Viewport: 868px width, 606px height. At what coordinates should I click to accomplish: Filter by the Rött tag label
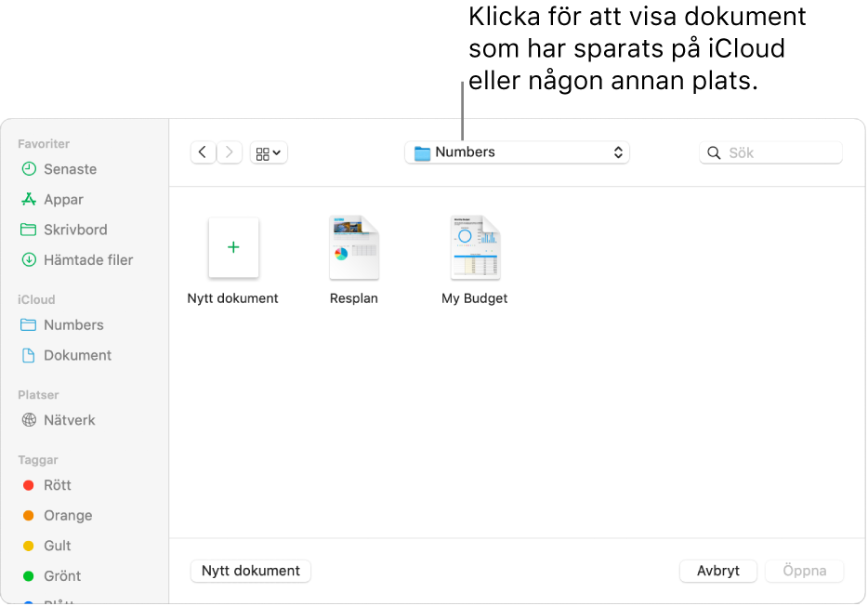(x=58, y=485)
